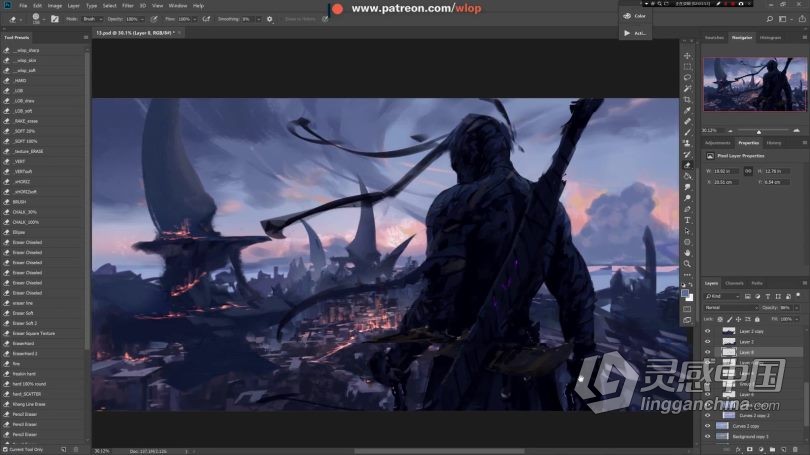
Task: Hide Curves 2 copy 2 layer
Action: pos(708,415)
